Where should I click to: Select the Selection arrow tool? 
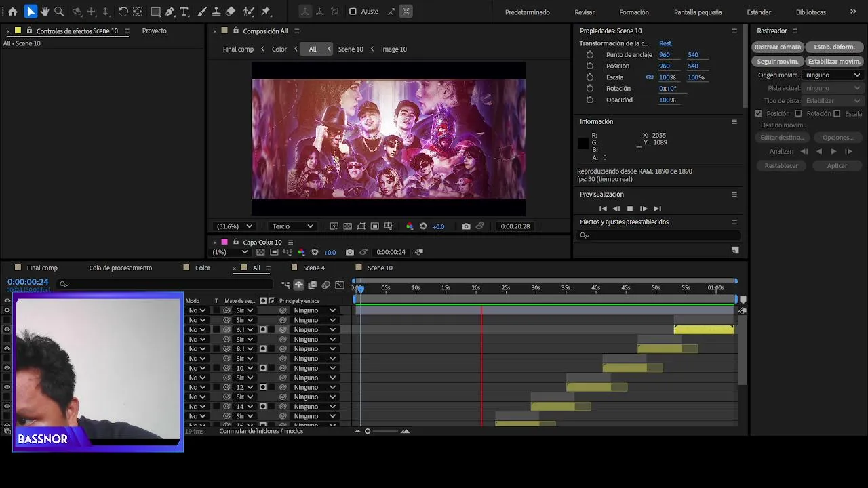(x=31, y=12)
